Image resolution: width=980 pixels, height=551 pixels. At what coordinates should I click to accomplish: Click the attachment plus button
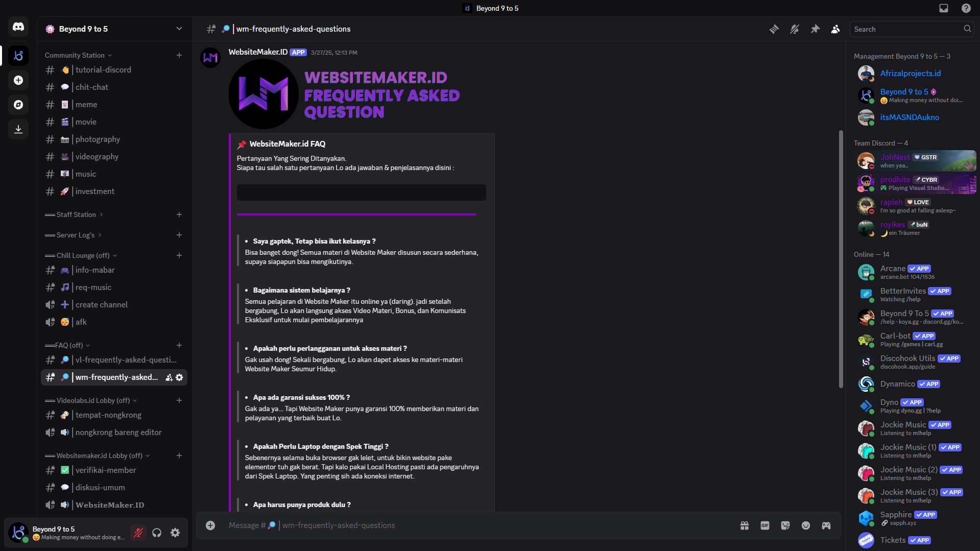(210, 525)
